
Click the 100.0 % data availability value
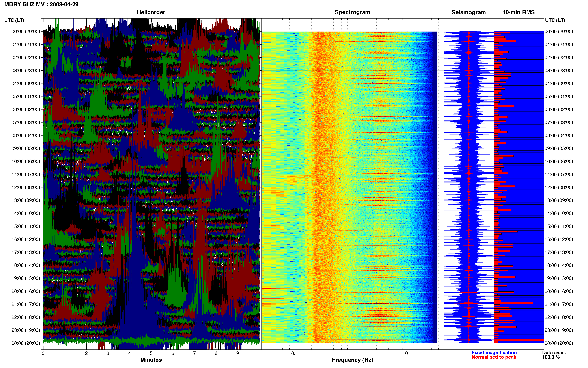pos(551,357)
